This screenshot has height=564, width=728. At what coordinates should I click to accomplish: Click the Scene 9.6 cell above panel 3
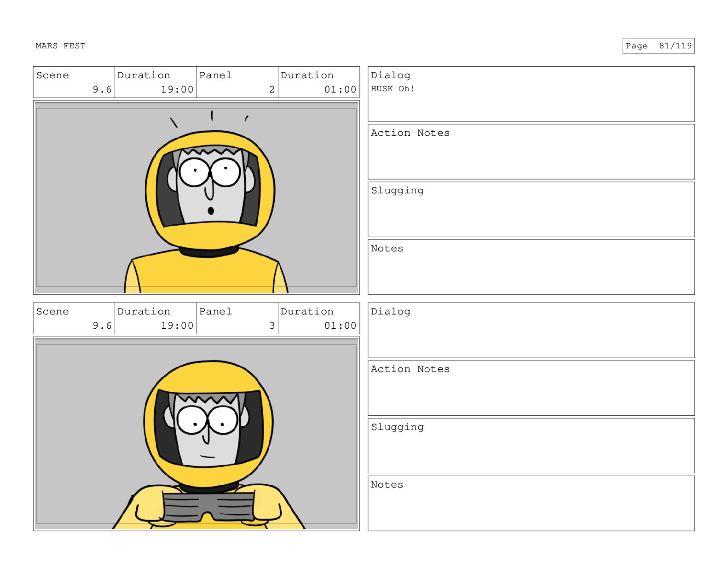[74, 319]
